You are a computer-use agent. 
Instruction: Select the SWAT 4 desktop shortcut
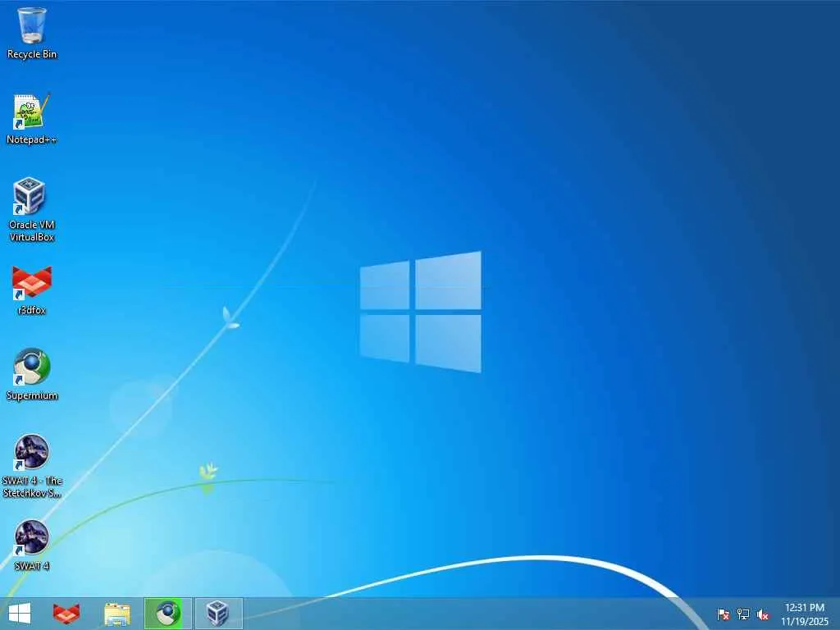(32, 546)
